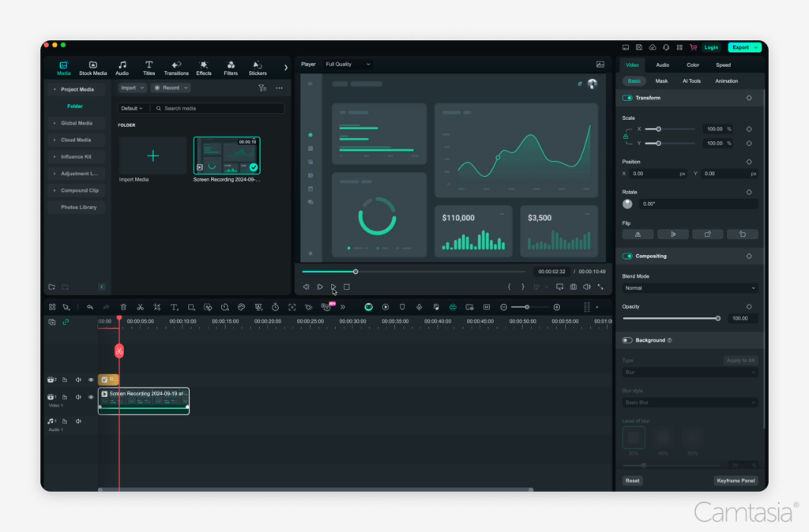This screenshot has height=532, width=809.
Task: Click the mark in curly brace
Action: (x=510, y=287)
